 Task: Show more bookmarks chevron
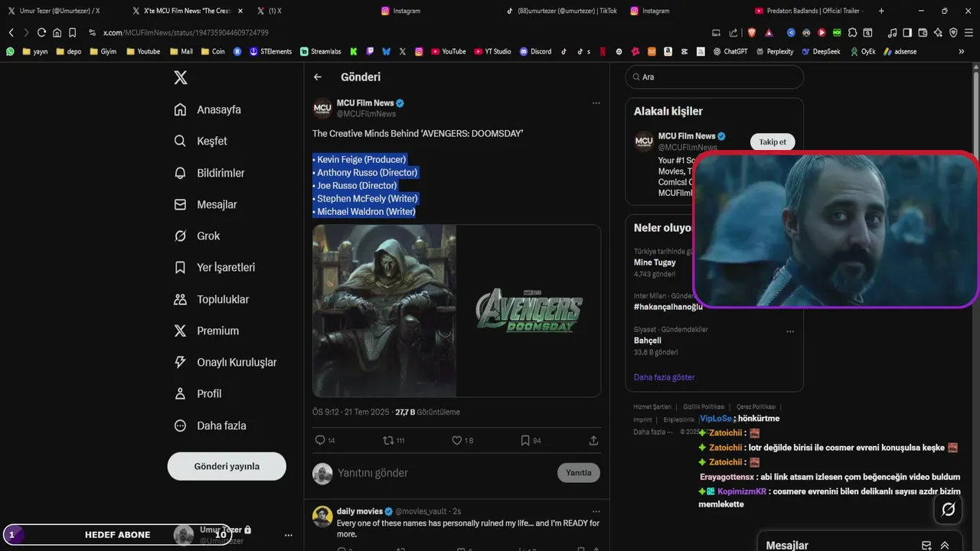pos(962,51)
